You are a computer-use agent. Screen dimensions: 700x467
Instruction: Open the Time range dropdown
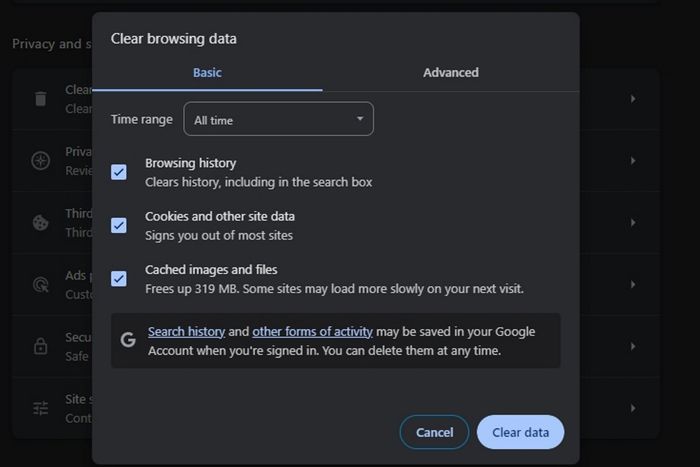pos(278,120)
